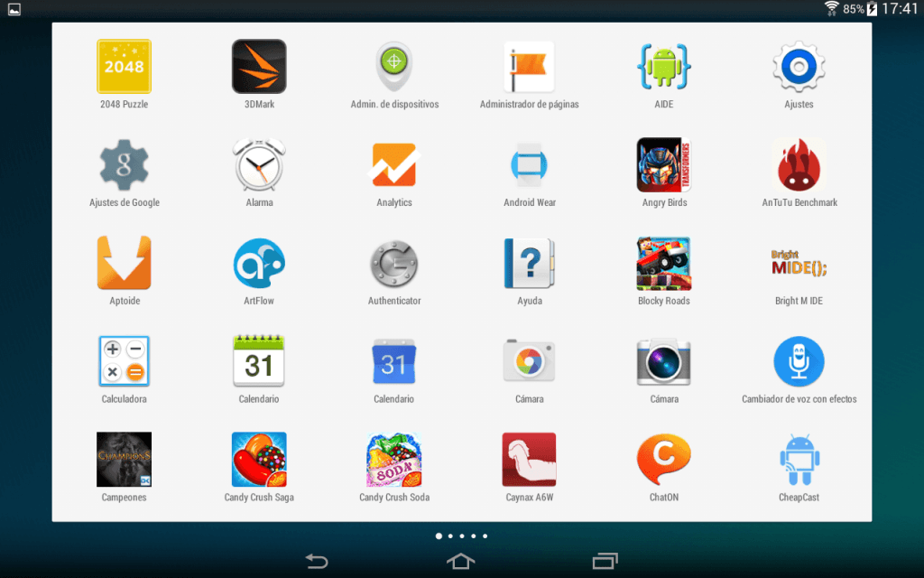The width and height of the screenshot is (924, 578).
Task: Launch ChatON messaging
Action: (x=663, y=459)
